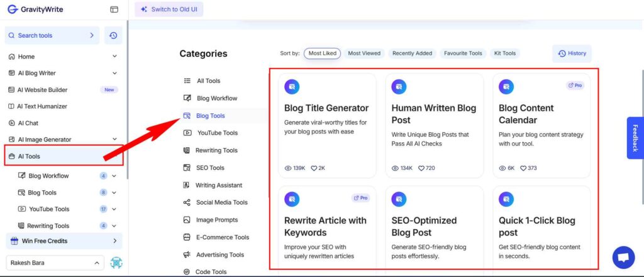644x277 pixels.
Task: Filter by Favourite Tools
Action: click(x=463, y=54)
